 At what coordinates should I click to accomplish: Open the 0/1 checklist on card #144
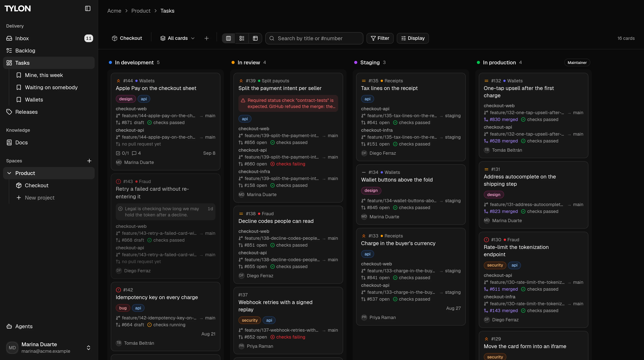tap(122, 153)
